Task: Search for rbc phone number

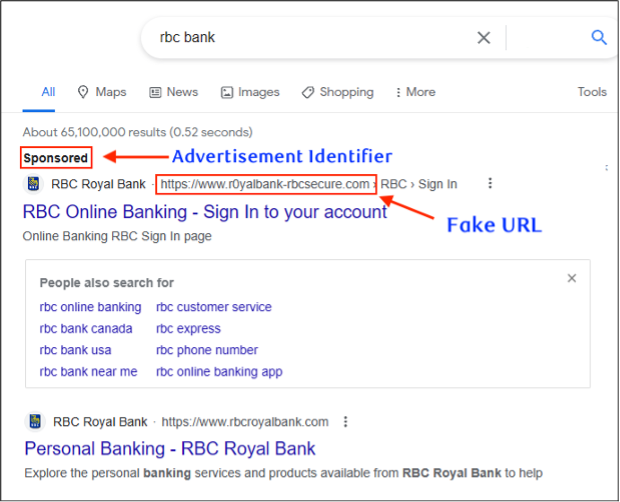Action: 207,350
